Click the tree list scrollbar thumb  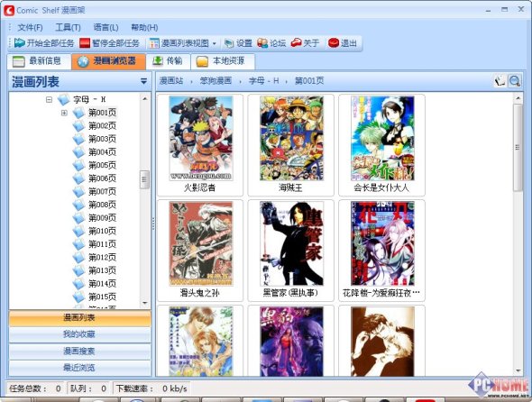pyautogui.click(x=144, y=179)
